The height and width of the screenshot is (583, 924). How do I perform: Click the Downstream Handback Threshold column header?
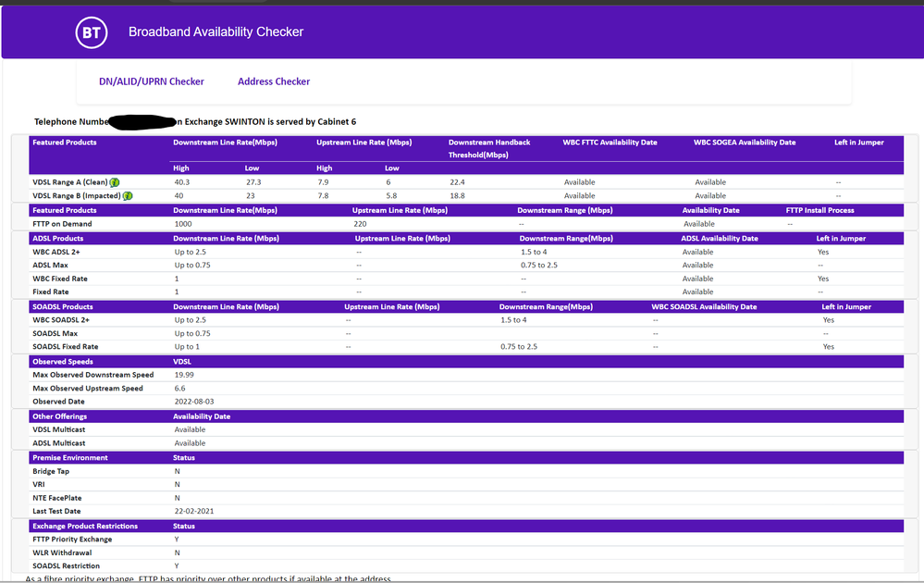[x=489, y=149]
